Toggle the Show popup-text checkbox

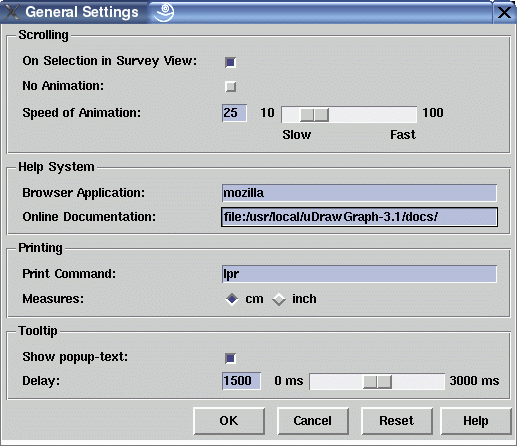(230, 358)
